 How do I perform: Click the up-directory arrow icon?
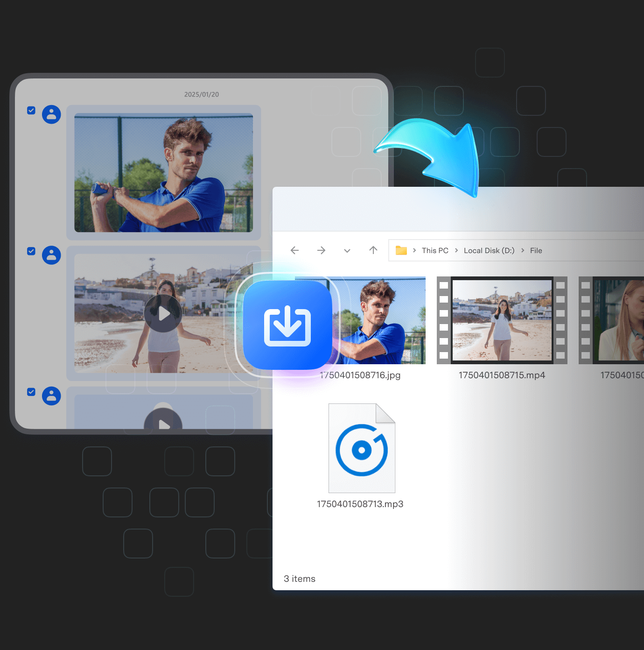[373, 250]
